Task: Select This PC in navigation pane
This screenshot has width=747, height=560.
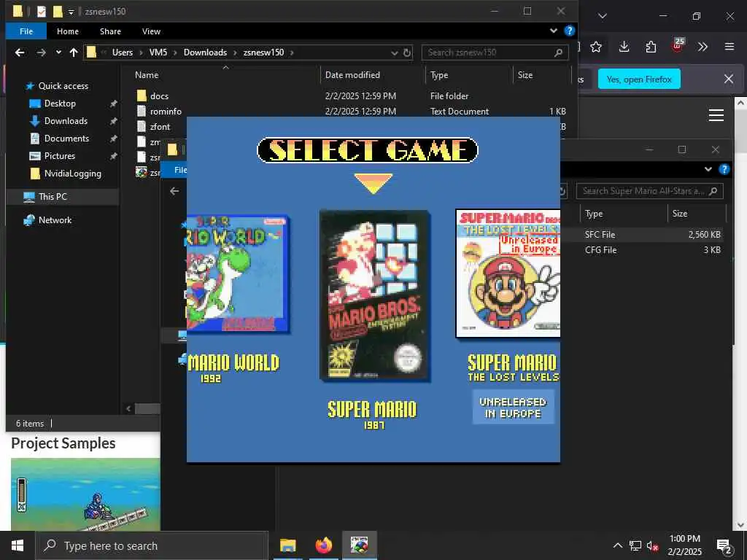Action: click(x=53, y=197)
